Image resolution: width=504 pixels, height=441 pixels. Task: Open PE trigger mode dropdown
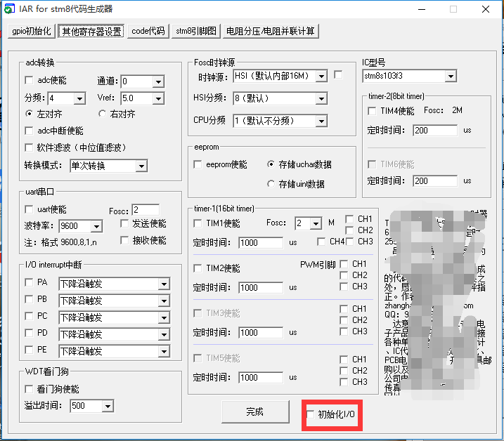click(164, 351)
